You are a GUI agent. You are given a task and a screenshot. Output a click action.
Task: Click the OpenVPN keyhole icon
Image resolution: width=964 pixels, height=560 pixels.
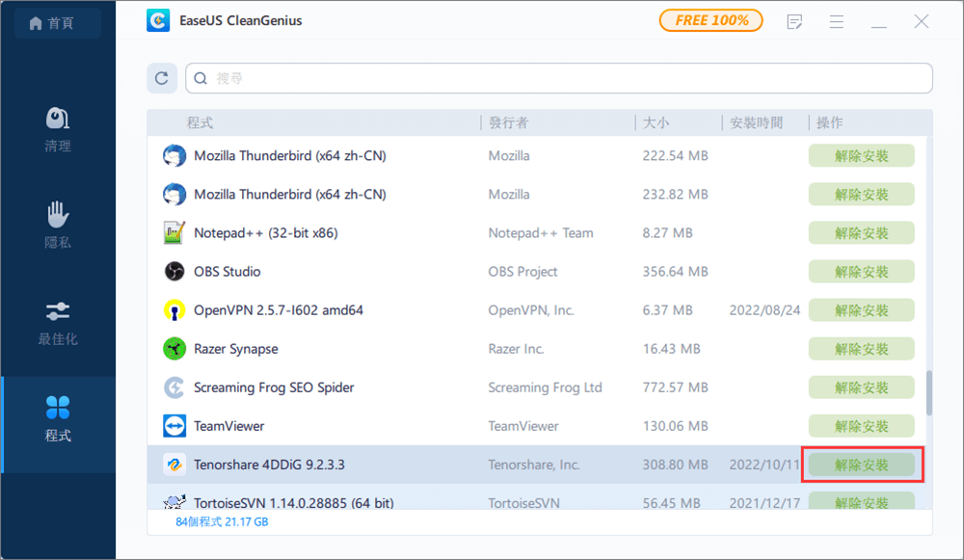174,309
